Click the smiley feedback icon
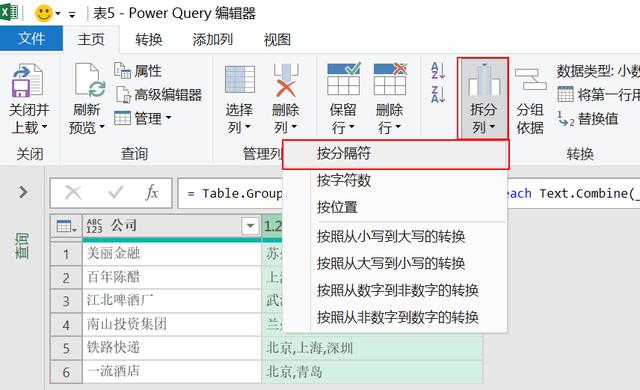 click(44, 13)
